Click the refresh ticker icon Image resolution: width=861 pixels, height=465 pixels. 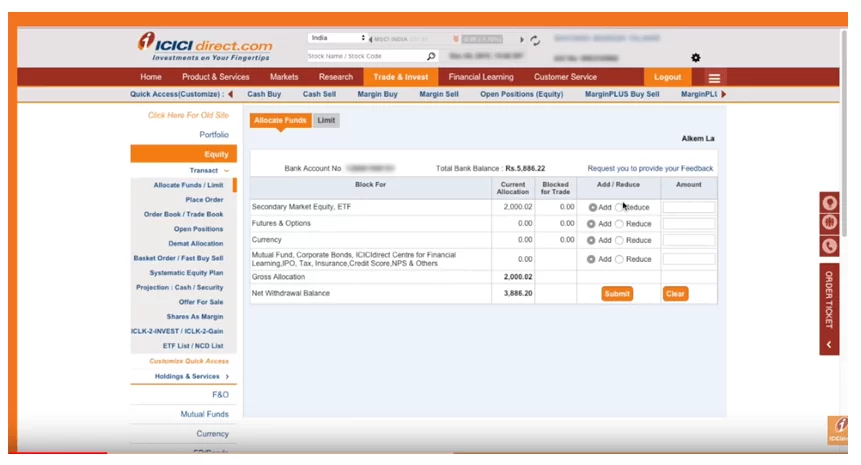[535, 40]
